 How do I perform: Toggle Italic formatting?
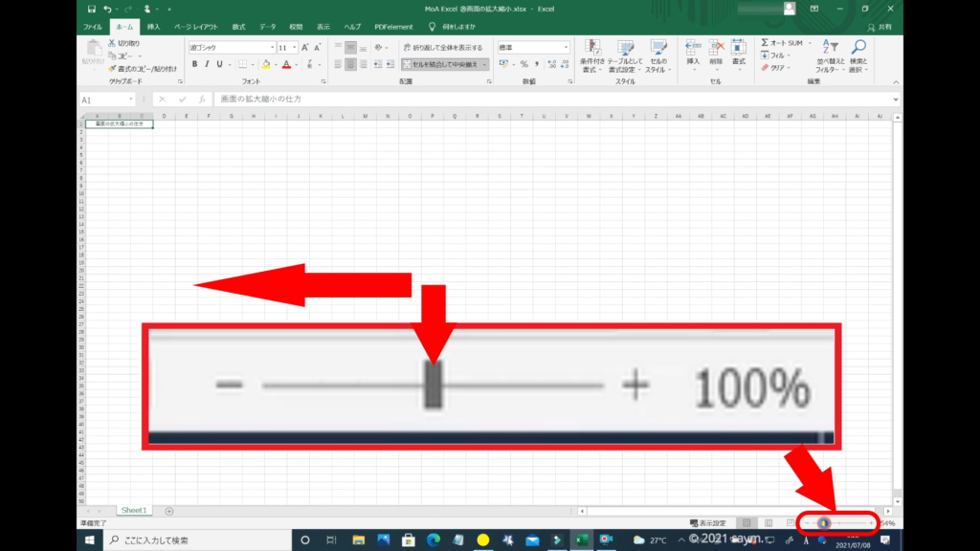207,64
